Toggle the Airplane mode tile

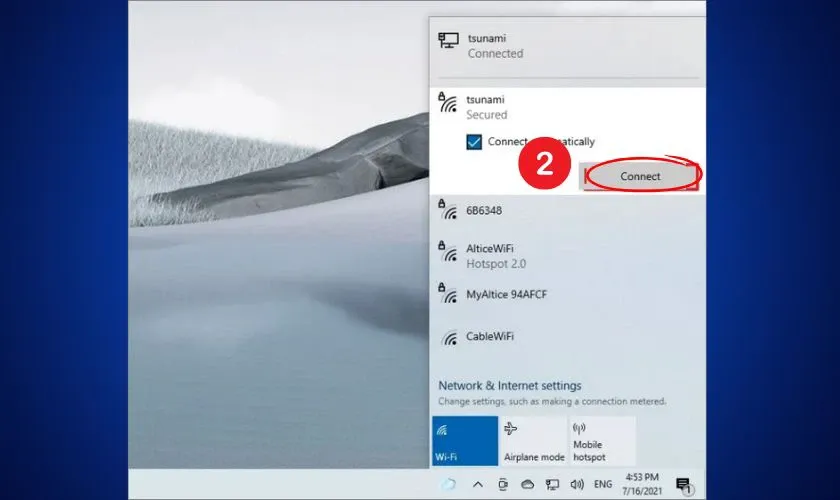tap(534, 441)
